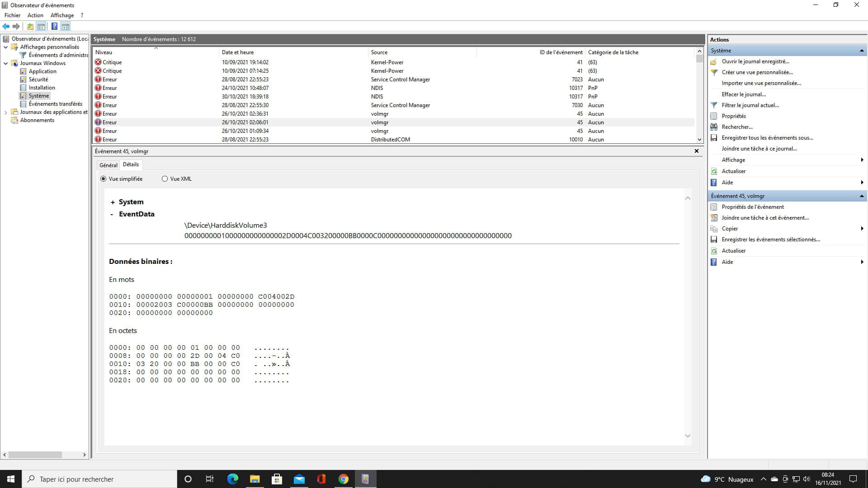Click the Show/Hide console tree toolbar icon
868x488 pixels.
[x=41, y=26]
